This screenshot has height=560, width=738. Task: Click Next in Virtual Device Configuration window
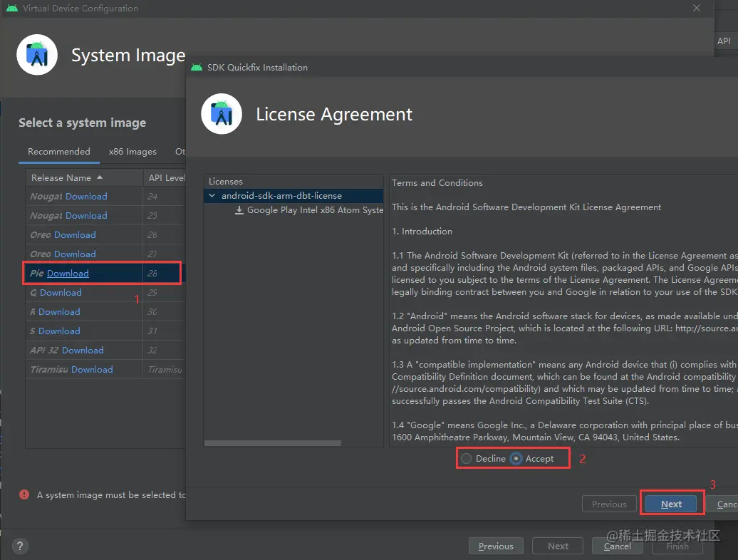(558, 546)
